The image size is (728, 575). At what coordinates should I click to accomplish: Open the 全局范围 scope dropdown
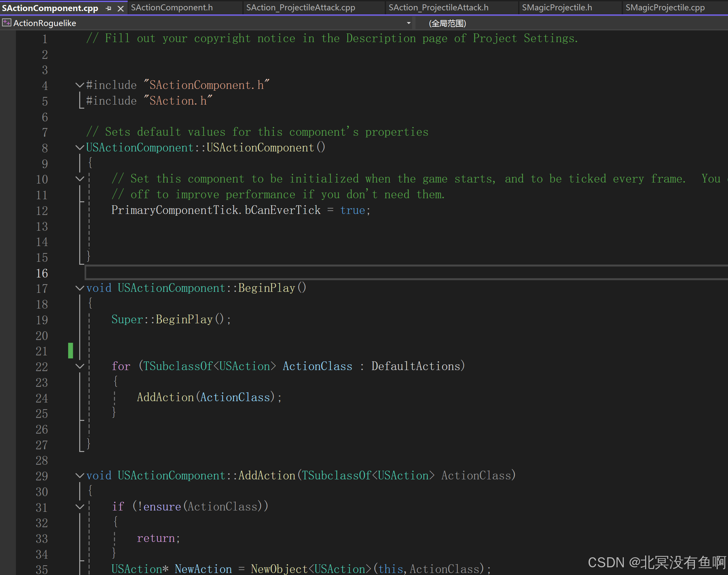(x=447, y=23)
